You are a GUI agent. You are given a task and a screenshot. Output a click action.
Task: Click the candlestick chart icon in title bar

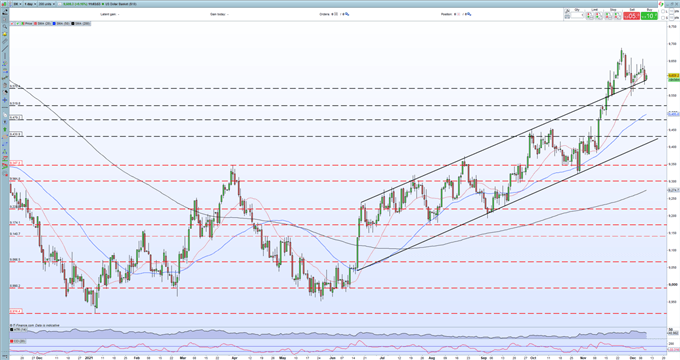click(4, 4)
